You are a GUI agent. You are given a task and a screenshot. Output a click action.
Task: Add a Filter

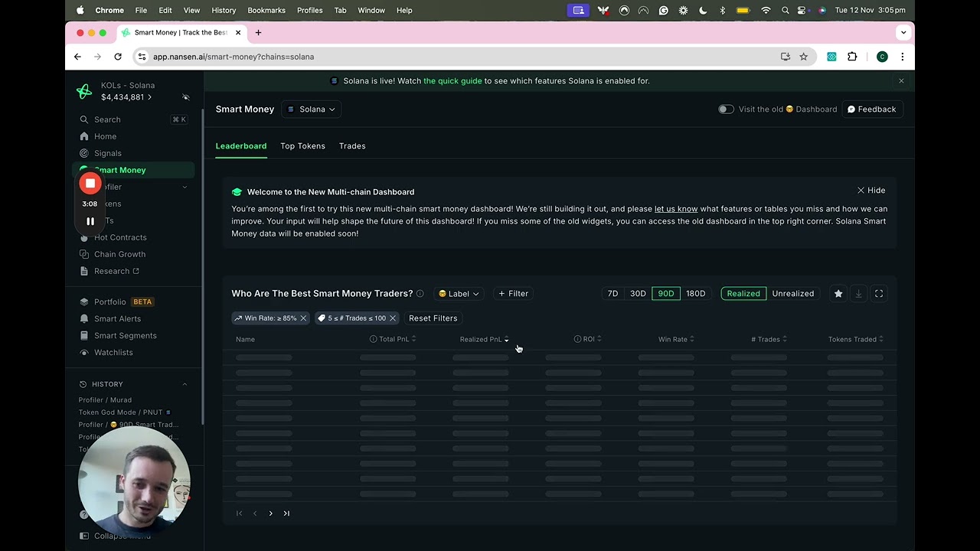[x=513, y=294]
